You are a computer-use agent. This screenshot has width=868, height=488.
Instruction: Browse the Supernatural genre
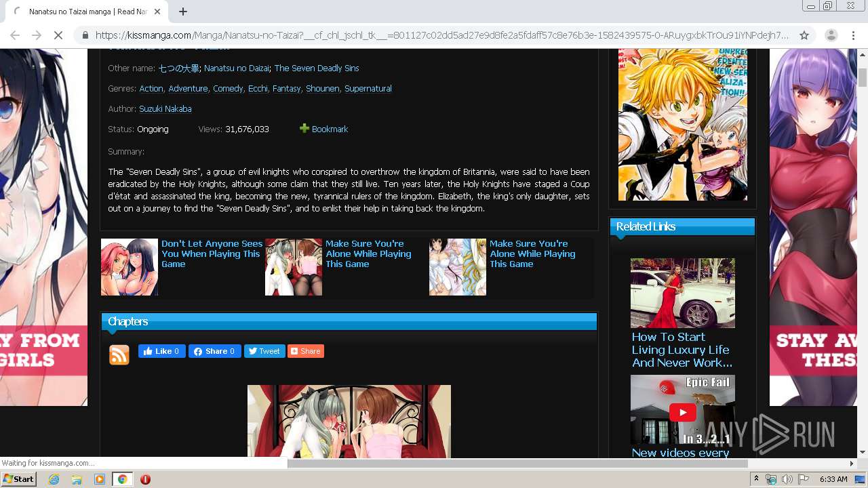tap(368, 88)
